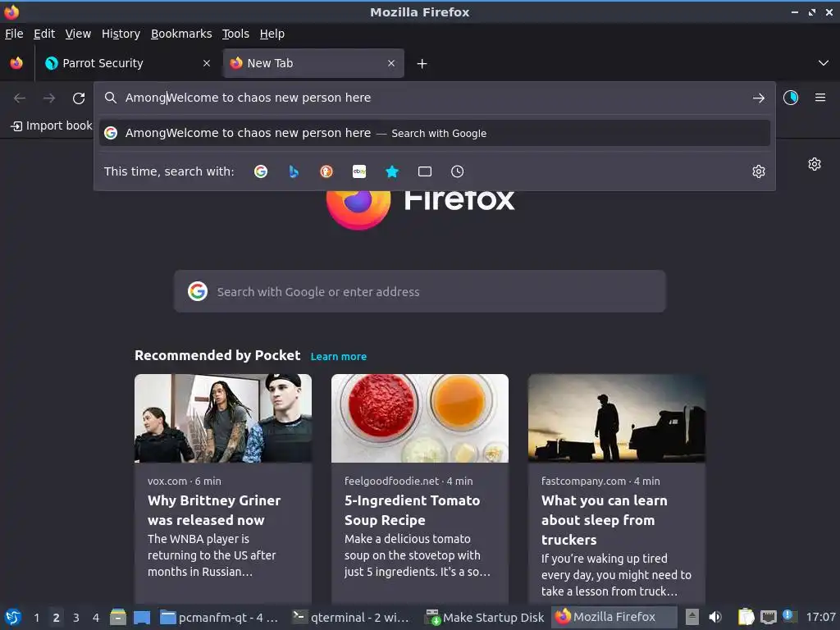Click the pinned Firefox view tab icon
The width and height of the screenshot is (840, 630).
pyautogui.click(x=16, y=63)
